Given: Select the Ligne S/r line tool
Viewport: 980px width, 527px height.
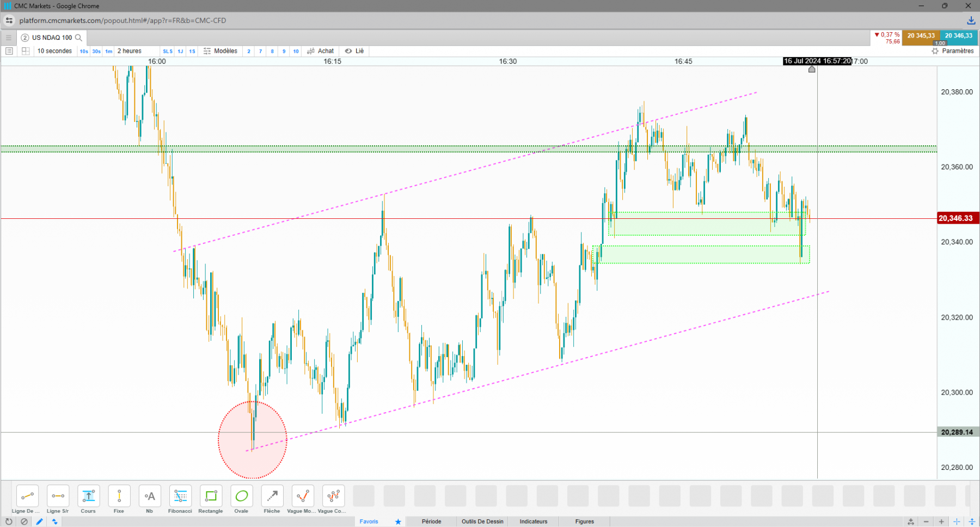Looking at the screenshot, I should coord(58,499).
